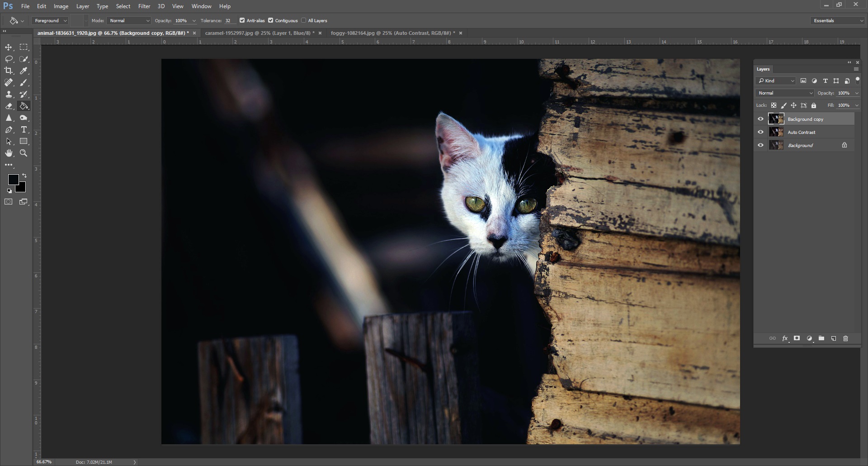Switch to the caramel-1952997.jpg tab

tap(259, 33)
